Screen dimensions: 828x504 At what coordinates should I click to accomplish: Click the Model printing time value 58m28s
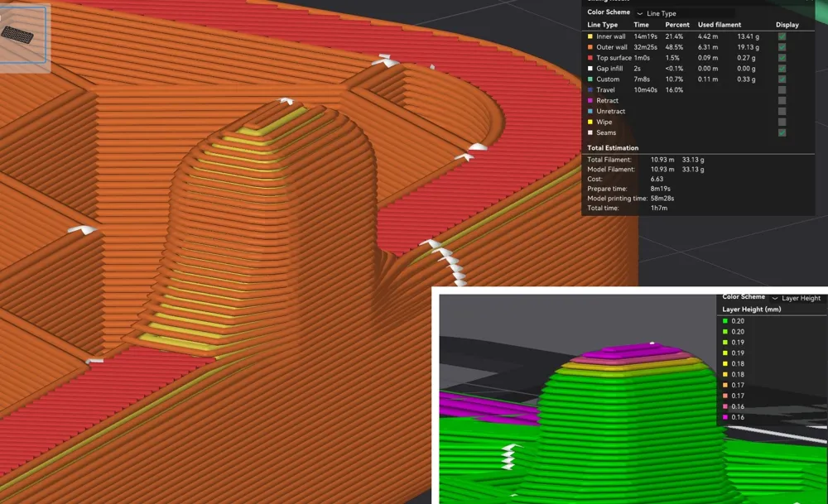[x=662, y=199]
